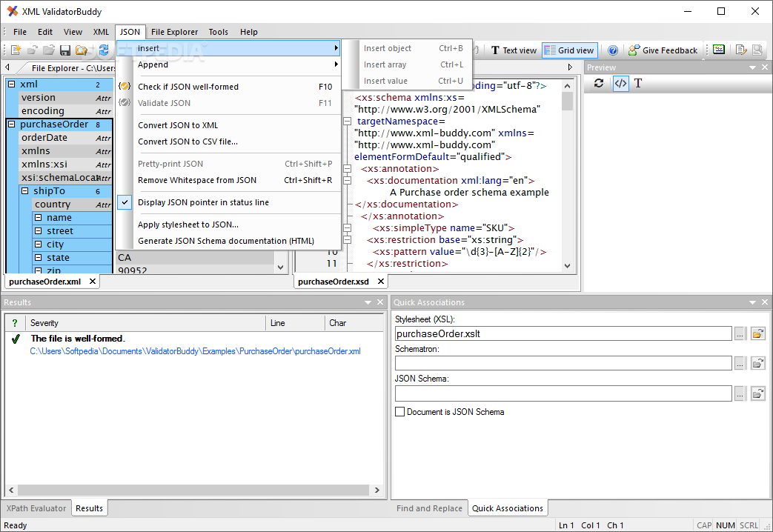
Task: Check Document is JSON Schema checkbox
Action: tap(399, 412)
